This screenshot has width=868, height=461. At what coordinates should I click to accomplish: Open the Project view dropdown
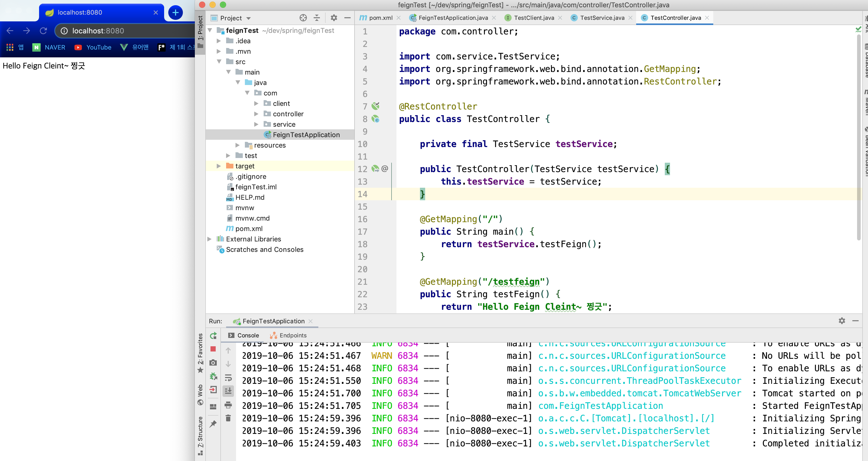pos(249,18)
